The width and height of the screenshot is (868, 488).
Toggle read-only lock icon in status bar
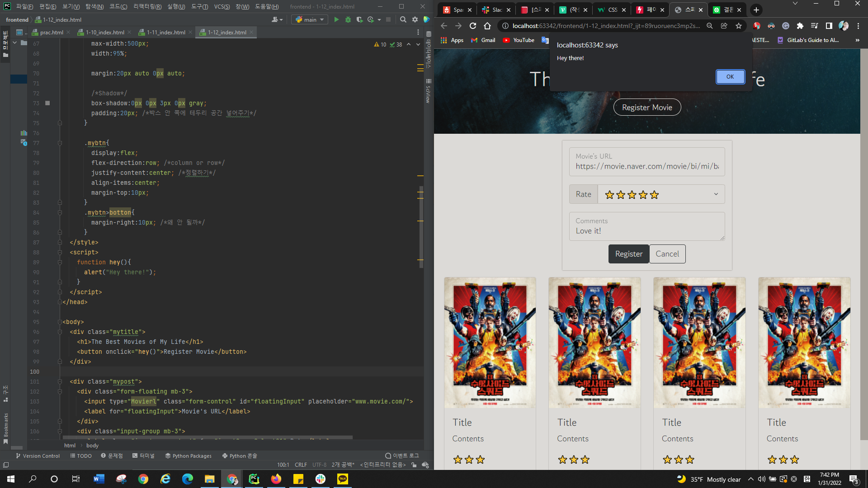(414, 465)
